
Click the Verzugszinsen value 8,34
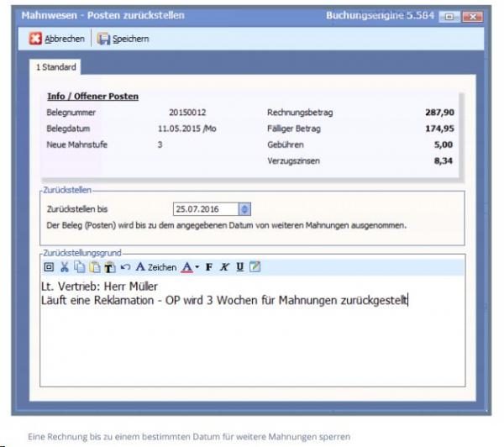pos(444,160)
